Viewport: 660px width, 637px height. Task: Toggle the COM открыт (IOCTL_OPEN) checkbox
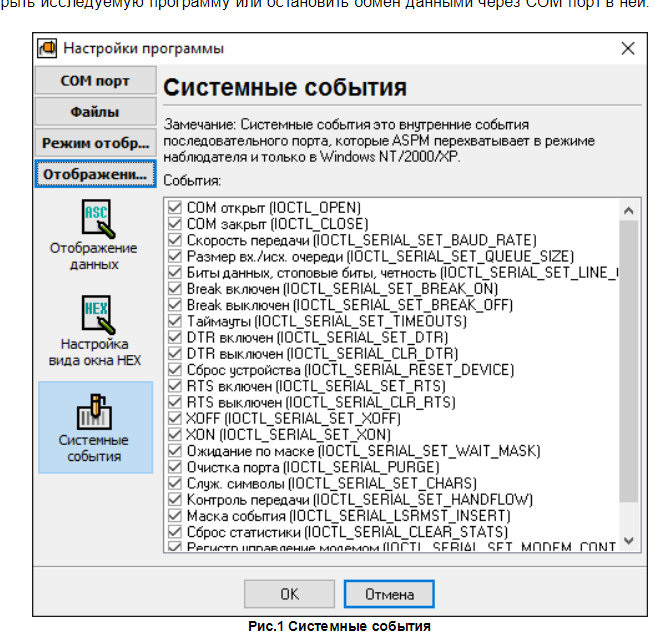(176, 208)
